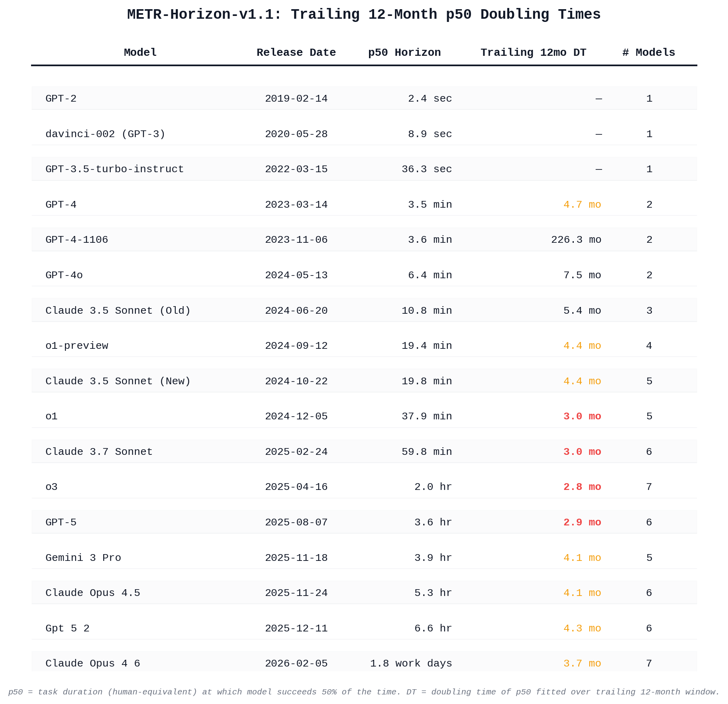
Task: Click the italic p50 definition footnote
Action: [x=364, y=692]
